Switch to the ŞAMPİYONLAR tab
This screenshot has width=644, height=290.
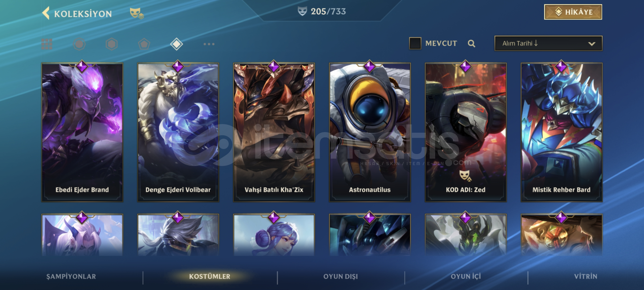pos(71,277)
